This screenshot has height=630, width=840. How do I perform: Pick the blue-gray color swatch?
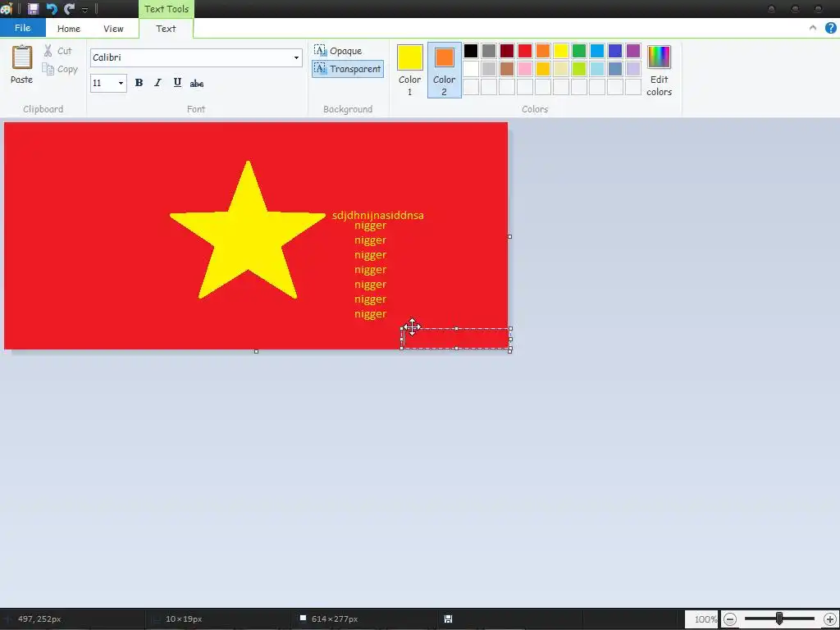click(x=615, y=69)
